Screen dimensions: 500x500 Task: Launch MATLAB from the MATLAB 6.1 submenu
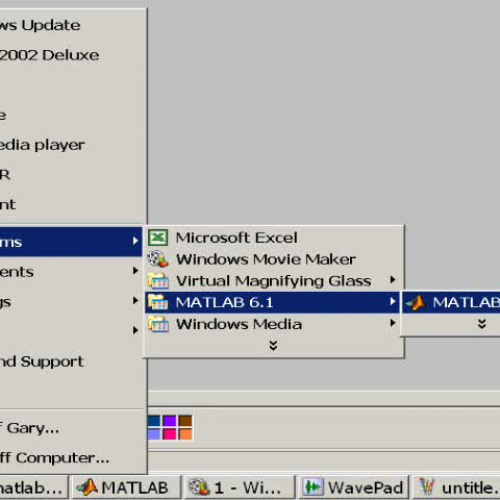451,303
